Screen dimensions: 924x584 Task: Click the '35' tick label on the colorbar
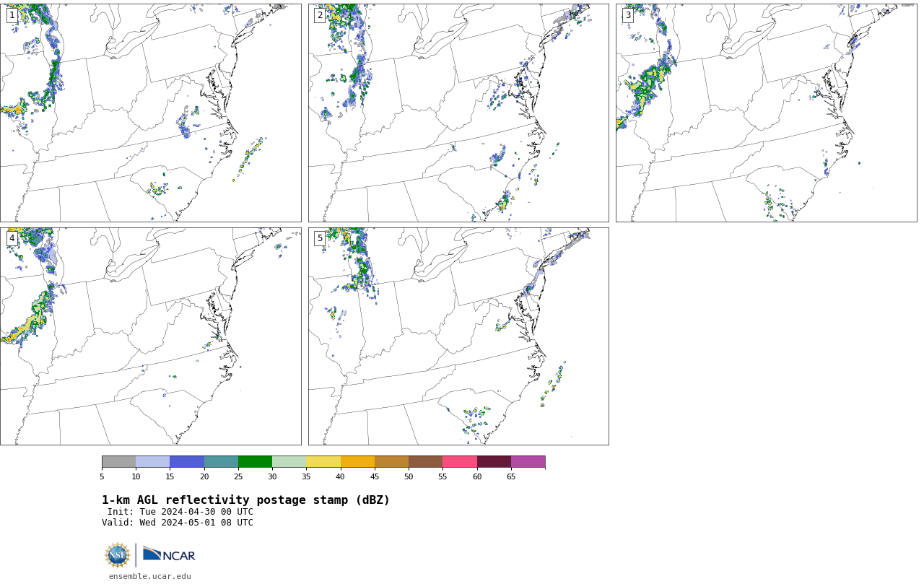[306, 476]
